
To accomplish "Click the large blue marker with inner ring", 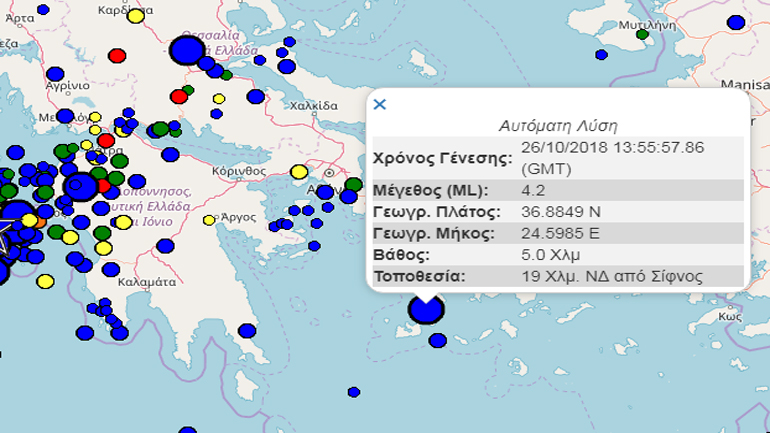I will (x=81, y=187).
